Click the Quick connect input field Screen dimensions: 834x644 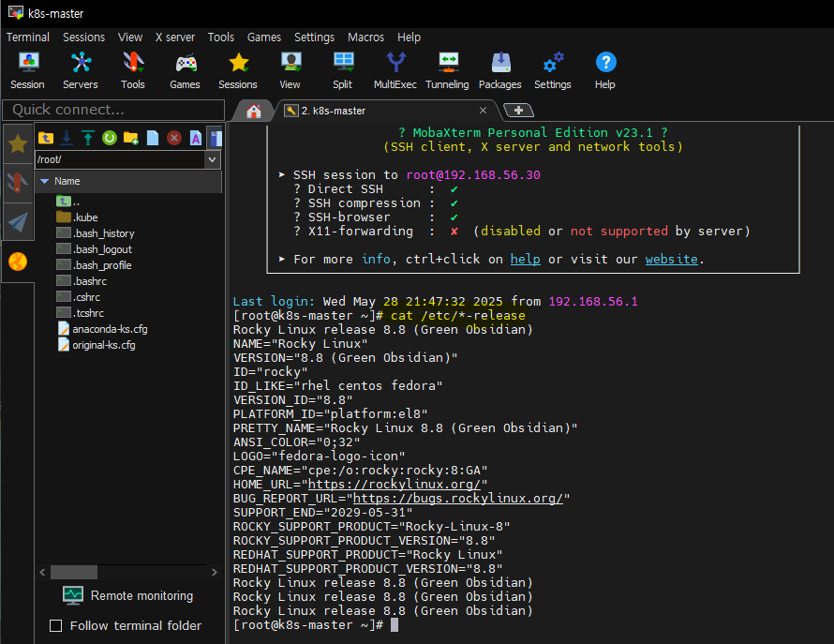[111, 110]
